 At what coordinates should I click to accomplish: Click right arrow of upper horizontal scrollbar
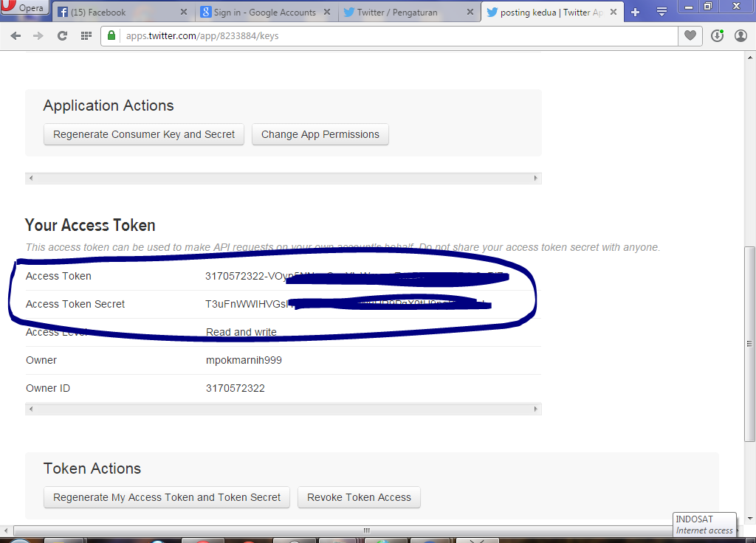[x=536, y=179]
